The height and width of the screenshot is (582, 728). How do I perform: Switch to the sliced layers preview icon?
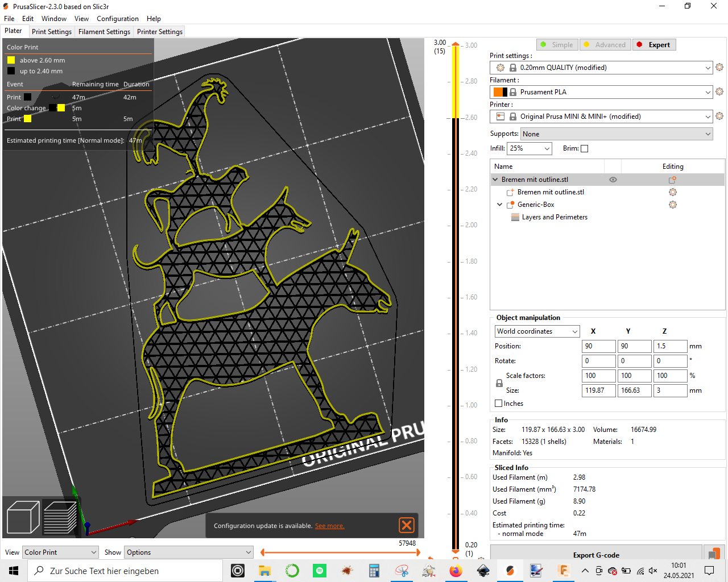point(60,517)
